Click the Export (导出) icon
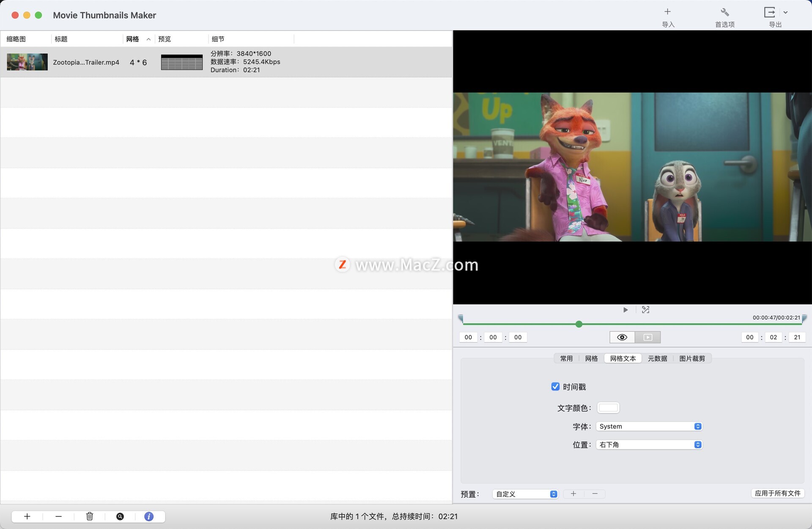This screenshot has height=529, width=812. click(770, 12)
